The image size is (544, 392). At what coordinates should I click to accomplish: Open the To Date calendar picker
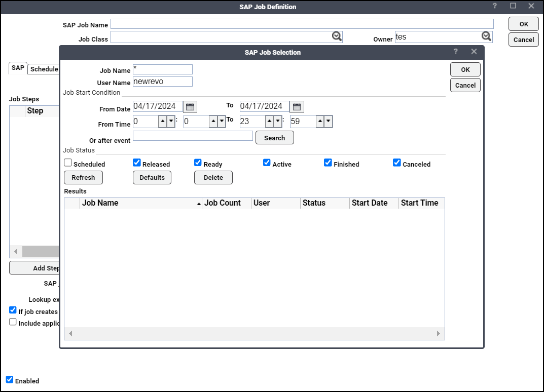297,107
